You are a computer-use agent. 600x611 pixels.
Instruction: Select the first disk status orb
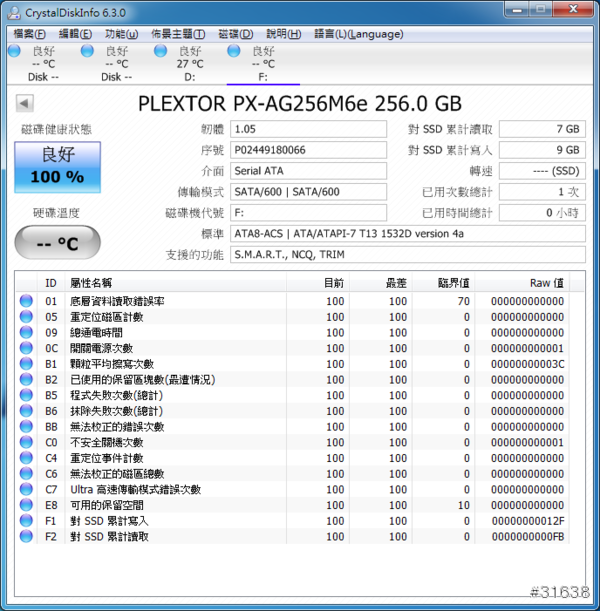point(14,51)
